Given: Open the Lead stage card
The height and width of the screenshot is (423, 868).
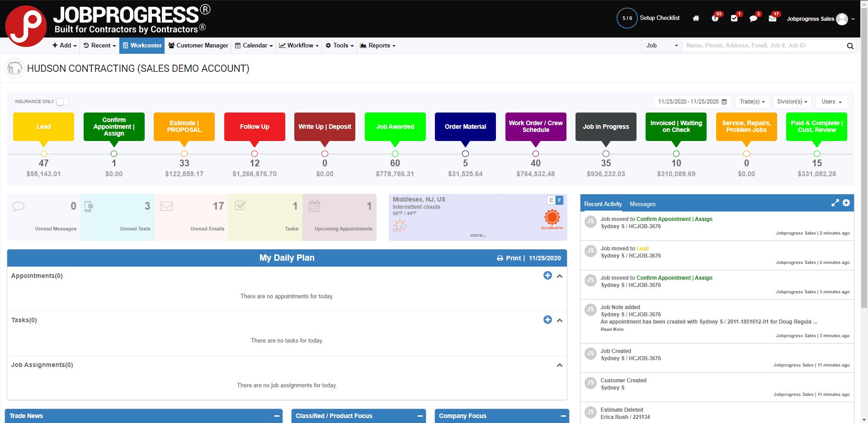Looking at the screenshot, I should click(x=43, y=127).
